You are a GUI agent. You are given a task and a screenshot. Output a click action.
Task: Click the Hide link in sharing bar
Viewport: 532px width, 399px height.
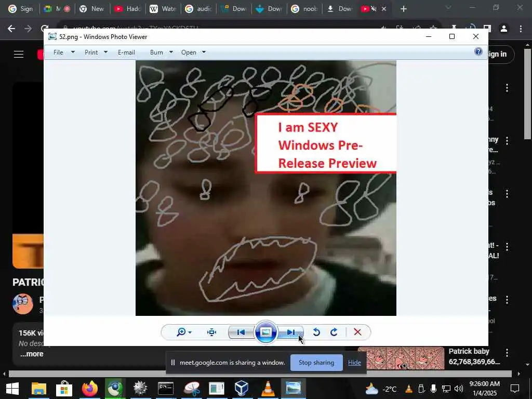pyautogui.click(x=354, y=363)
